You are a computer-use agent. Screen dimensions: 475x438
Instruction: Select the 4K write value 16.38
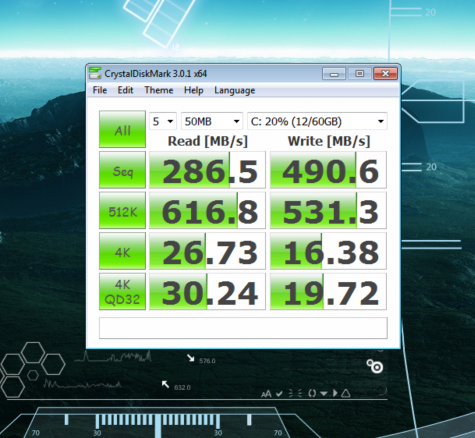(x=328, y=251)
